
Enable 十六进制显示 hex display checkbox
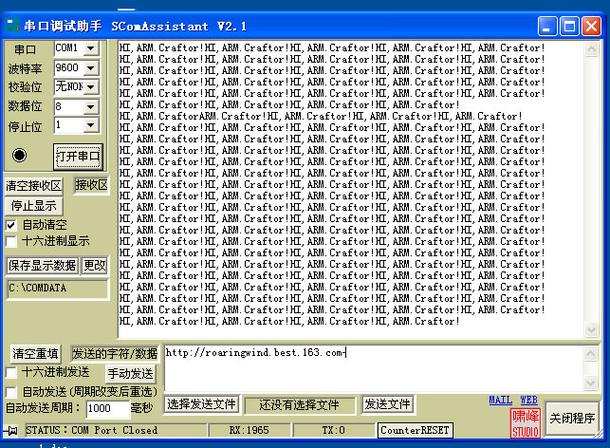[x=11, y=242]
